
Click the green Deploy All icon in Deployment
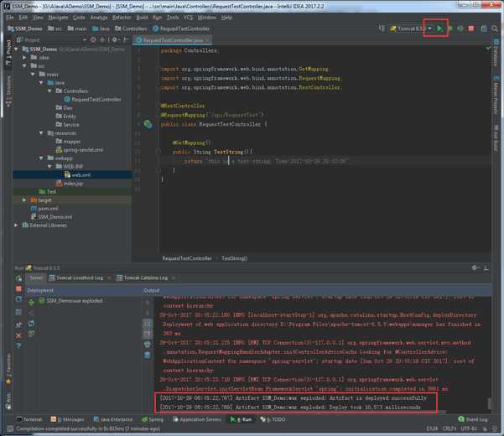point(31,302)
